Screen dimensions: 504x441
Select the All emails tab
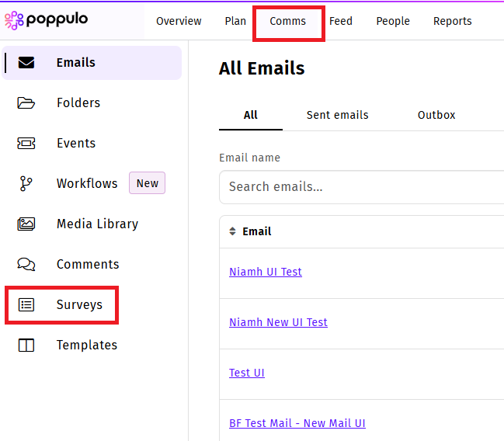pos(250,115)
